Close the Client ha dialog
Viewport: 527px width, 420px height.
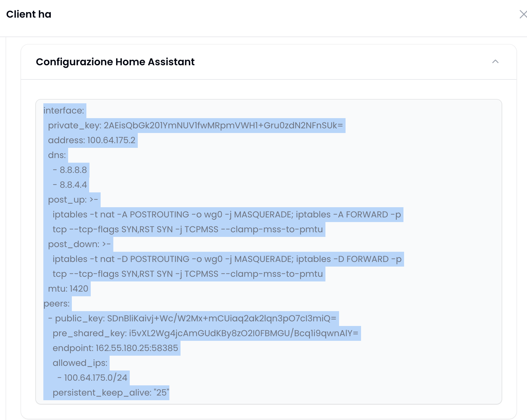pos(523,14)
